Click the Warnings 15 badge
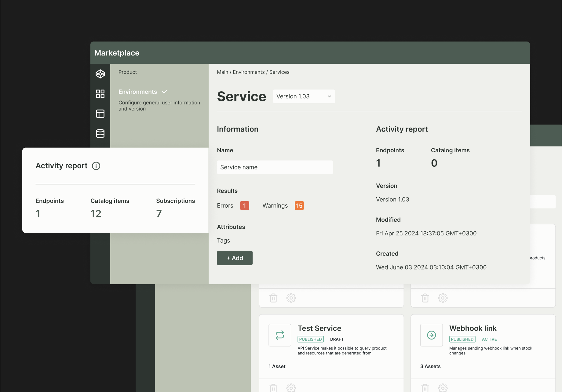The width and height of the screenshot is (562, 392). 299,205
